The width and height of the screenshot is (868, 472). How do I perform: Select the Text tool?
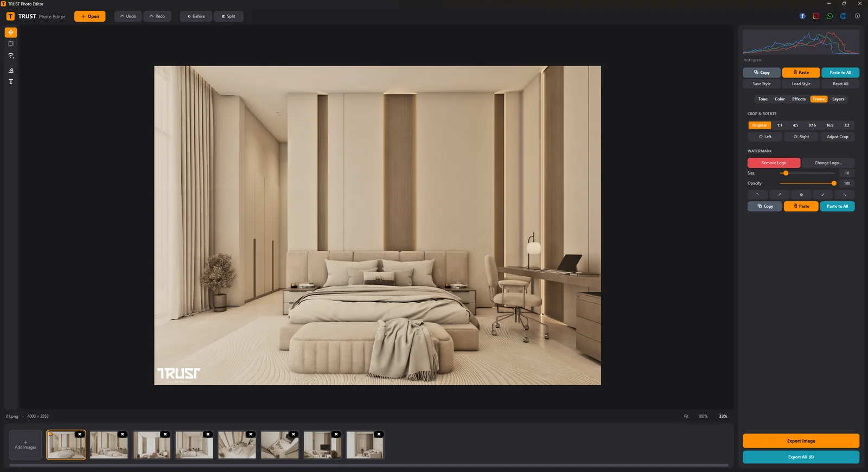pyautogui.click(x=11, y=82)
